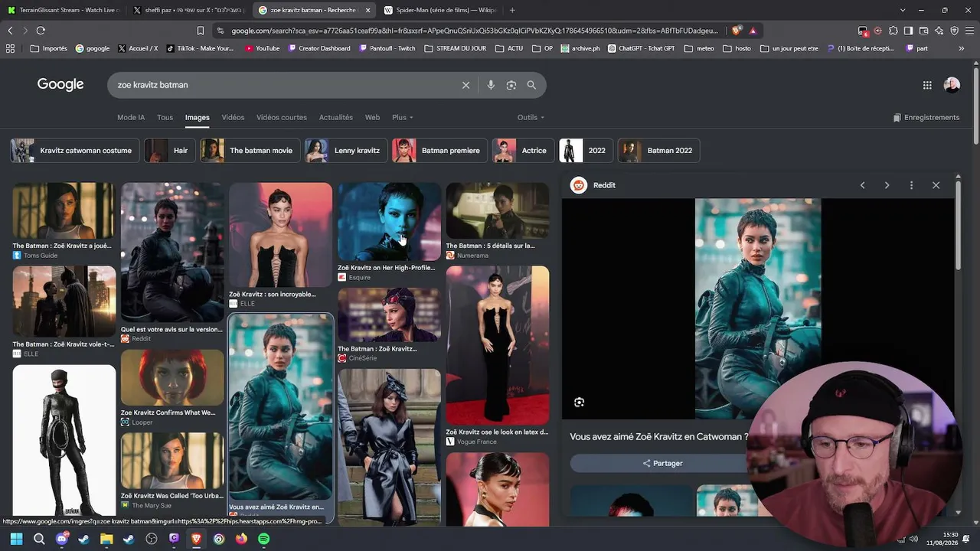Switch to the Spider-Man Wikipedia tab

pyautogui.click(x=439, y=10)
